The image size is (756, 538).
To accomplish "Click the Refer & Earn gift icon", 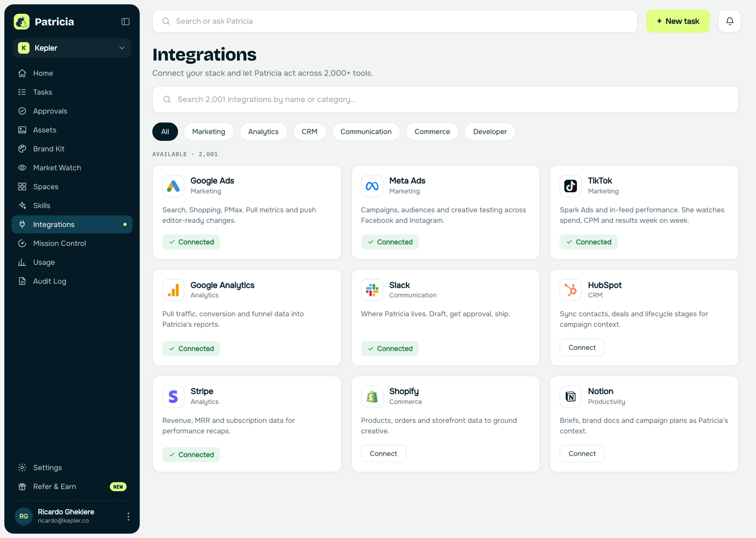I will click(22, 487).
